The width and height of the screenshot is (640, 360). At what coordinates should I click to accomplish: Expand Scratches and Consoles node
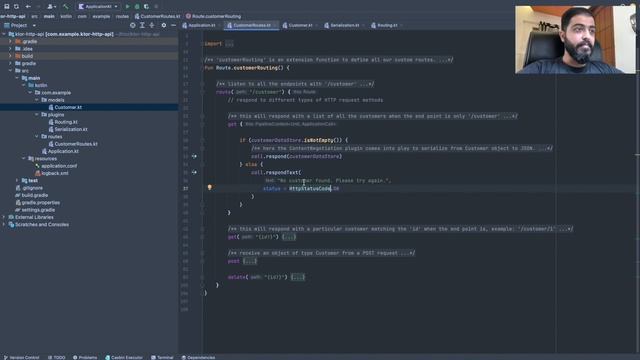tap(4, 225)
